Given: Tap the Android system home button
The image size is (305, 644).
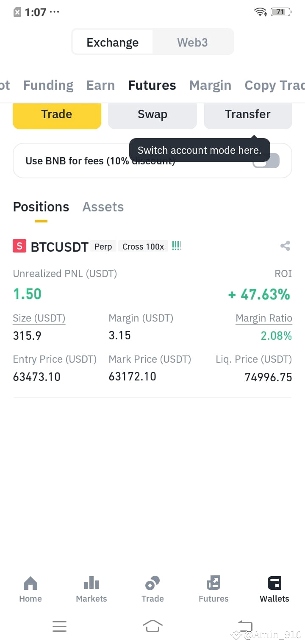Looking at the screenshot, I should tap(152, 626).
